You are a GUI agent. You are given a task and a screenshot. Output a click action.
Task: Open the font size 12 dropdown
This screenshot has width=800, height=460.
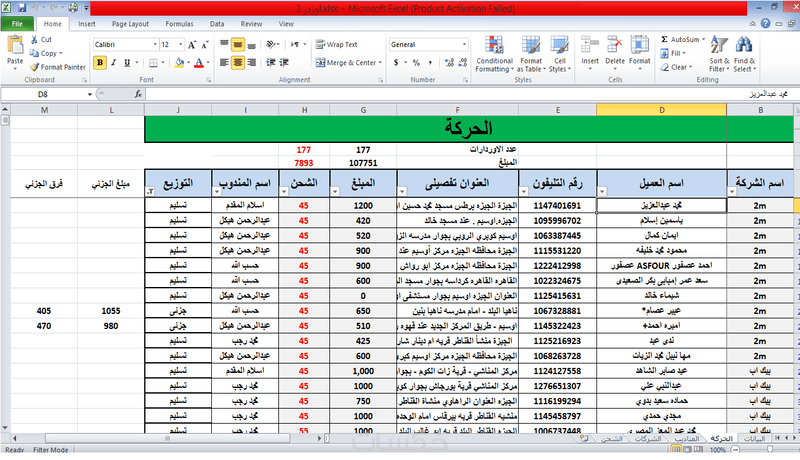[180, 45]
